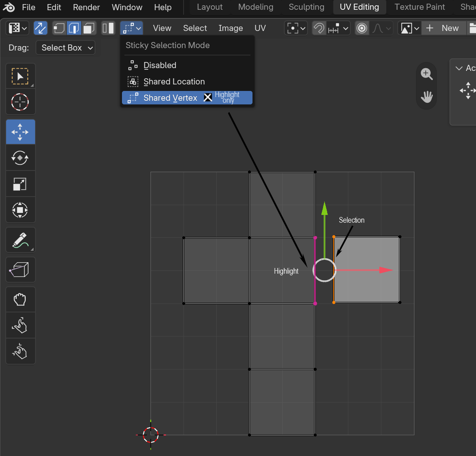Switch to face selection mode

click(x=89, y=28)
